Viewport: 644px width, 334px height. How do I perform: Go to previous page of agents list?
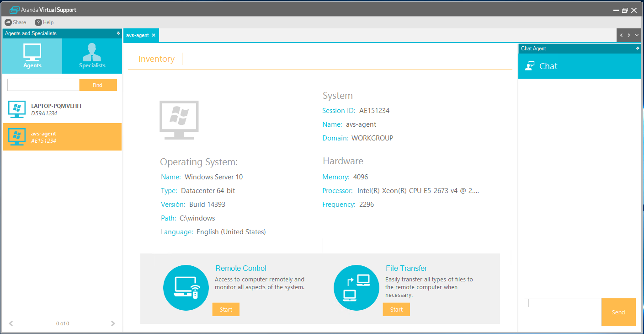click(11, 323)
